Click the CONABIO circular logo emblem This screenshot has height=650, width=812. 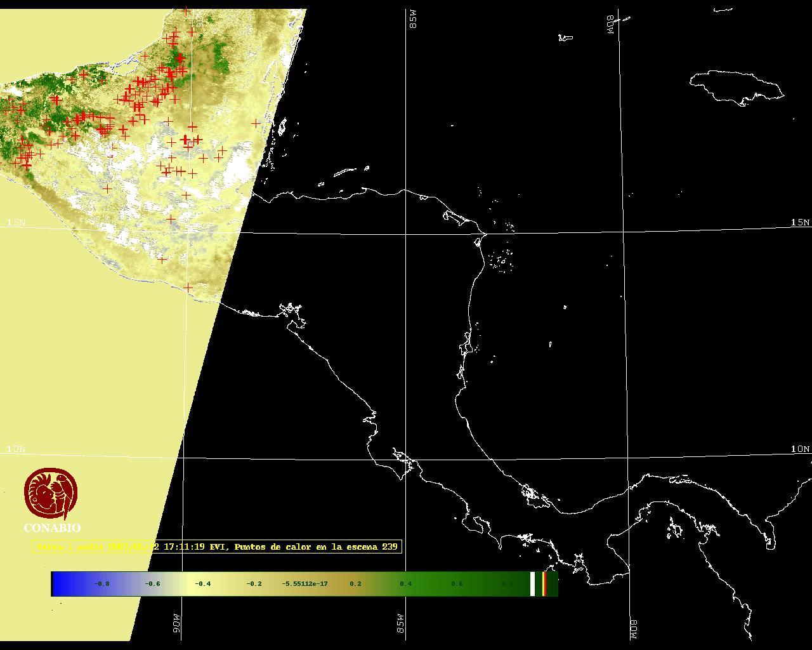click(51, 494)
